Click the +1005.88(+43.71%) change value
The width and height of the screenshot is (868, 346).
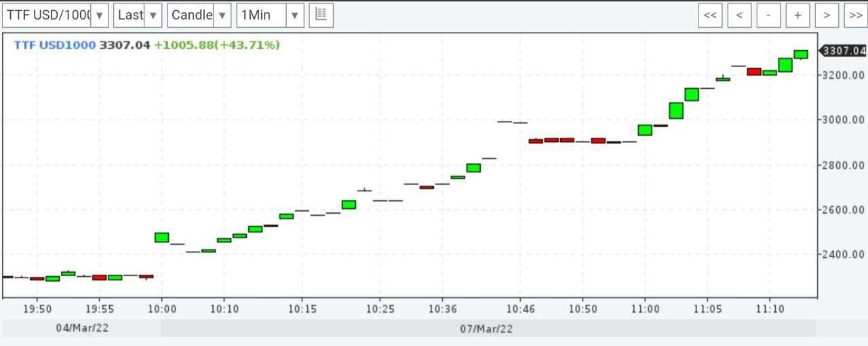point(217,45)
